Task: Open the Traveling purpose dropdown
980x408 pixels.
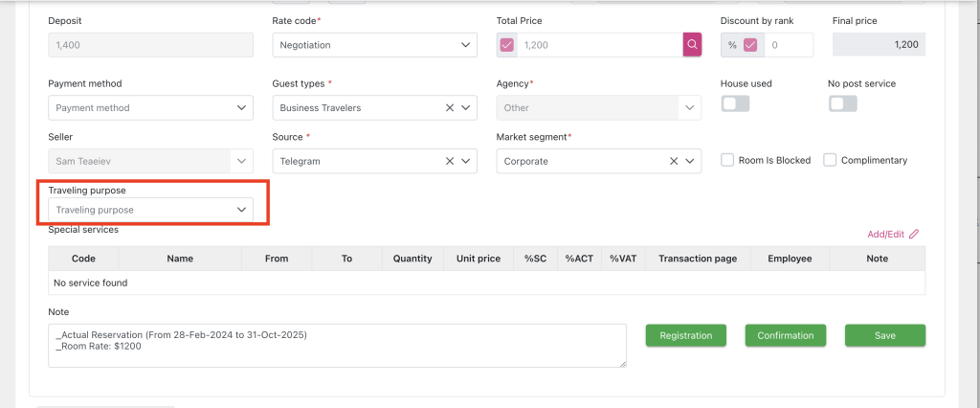Action: pos(150,210)
